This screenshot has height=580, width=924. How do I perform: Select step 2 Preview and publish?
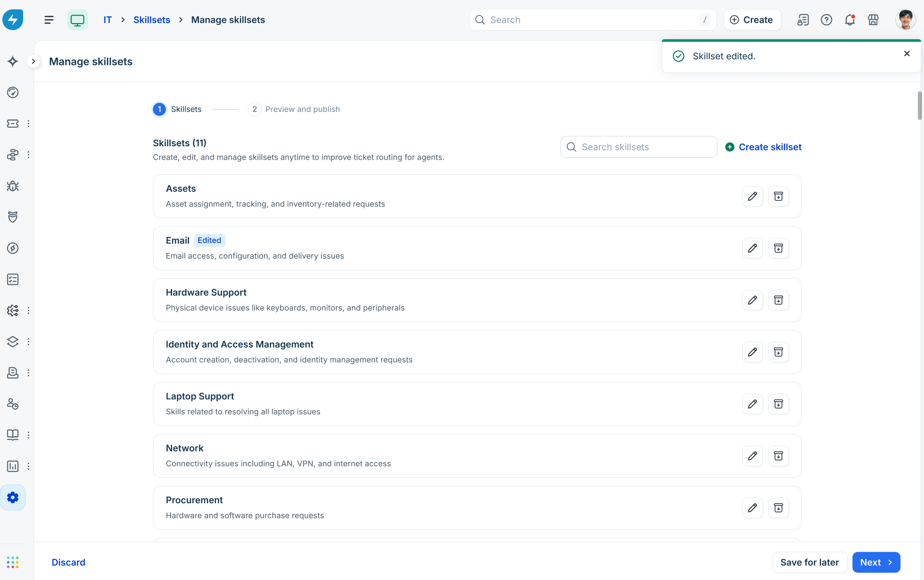294,109
